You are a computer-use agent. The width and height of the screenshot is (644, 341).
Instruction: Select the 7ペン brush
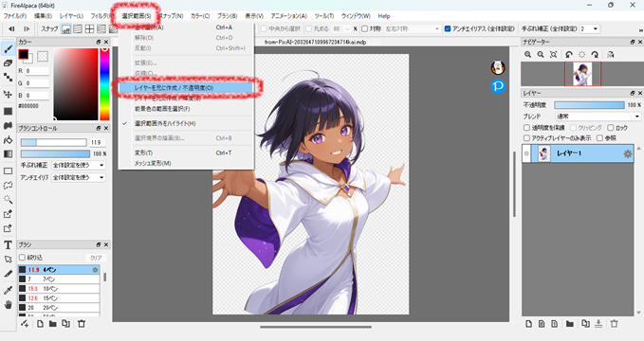point(59,279)
